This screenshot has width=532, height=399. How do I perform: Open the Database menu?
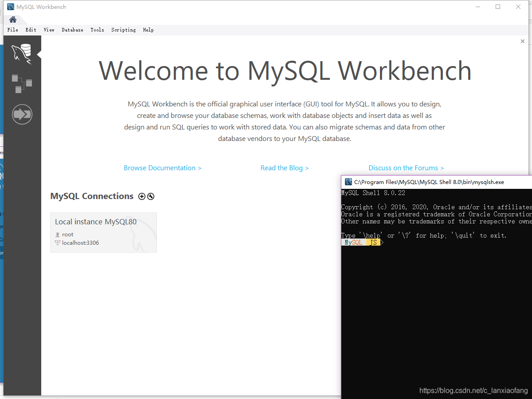point(72,30)
